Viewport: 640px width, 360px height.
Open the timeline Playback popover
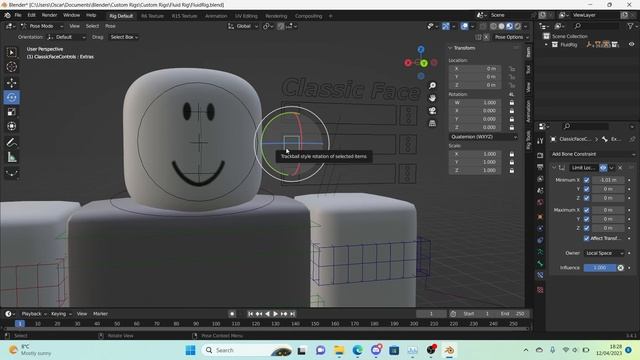pyautogui.click(x=33, y=314)
